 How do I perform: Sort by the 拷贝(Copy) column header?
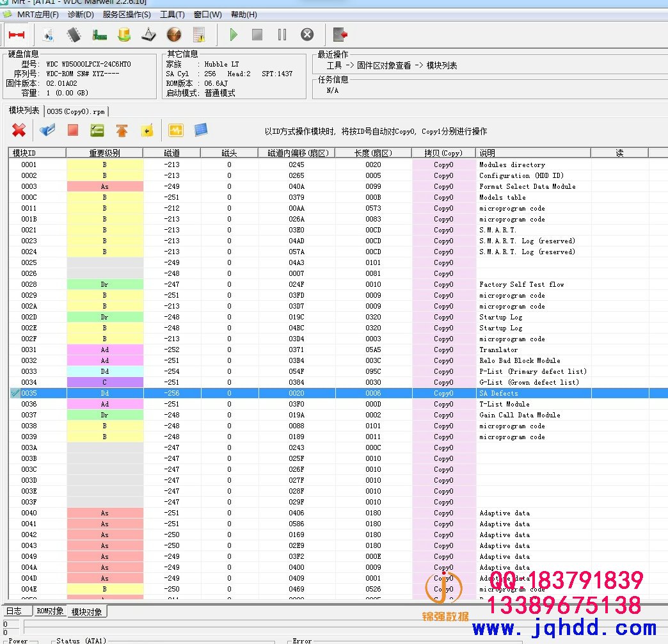(443, 153)
